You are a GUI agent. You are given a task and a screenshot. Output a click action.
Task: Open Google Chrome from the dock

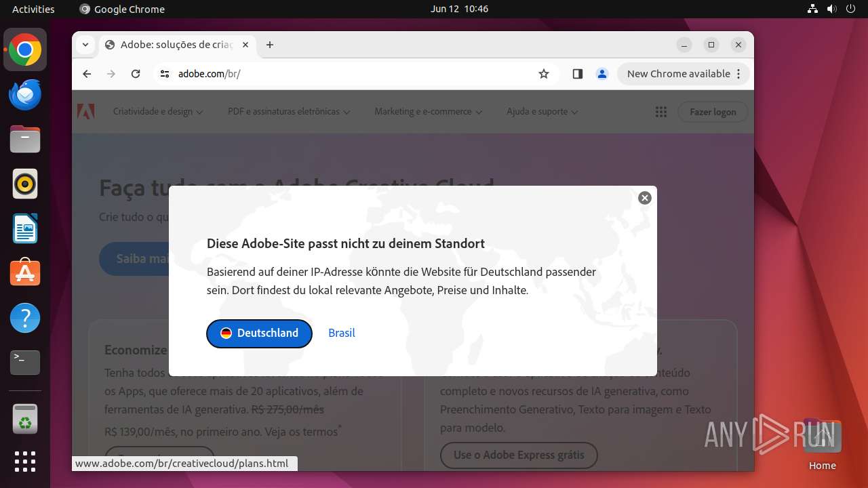[25, 50]
